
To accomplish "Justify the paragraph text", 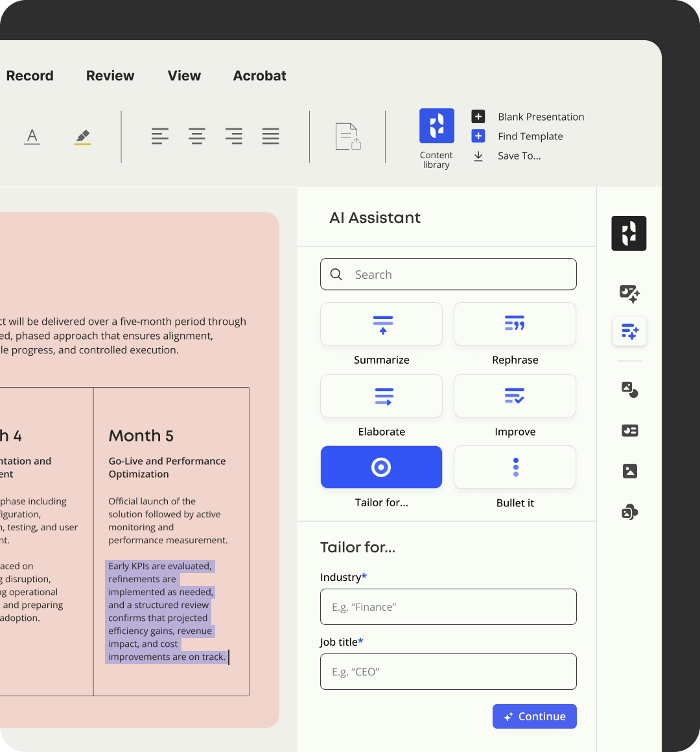I will (x=271, y=136).
